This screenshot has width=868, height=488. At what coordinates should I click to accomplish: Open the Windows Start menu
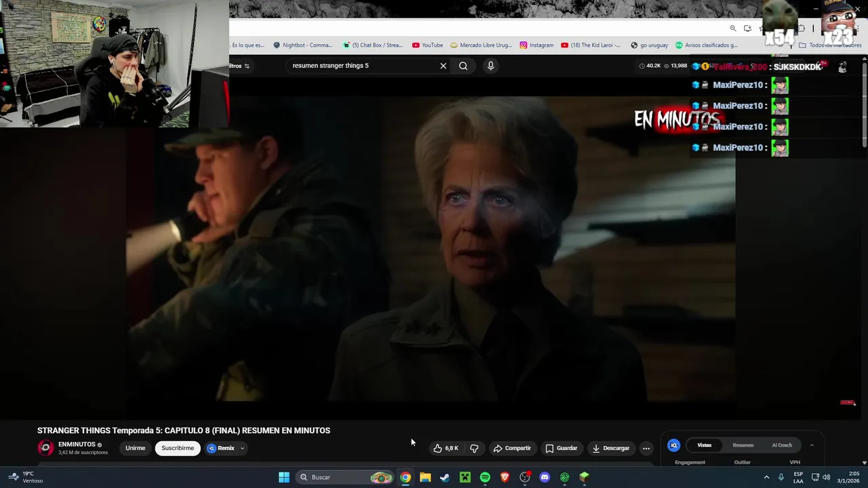click(x=284, y=477)
